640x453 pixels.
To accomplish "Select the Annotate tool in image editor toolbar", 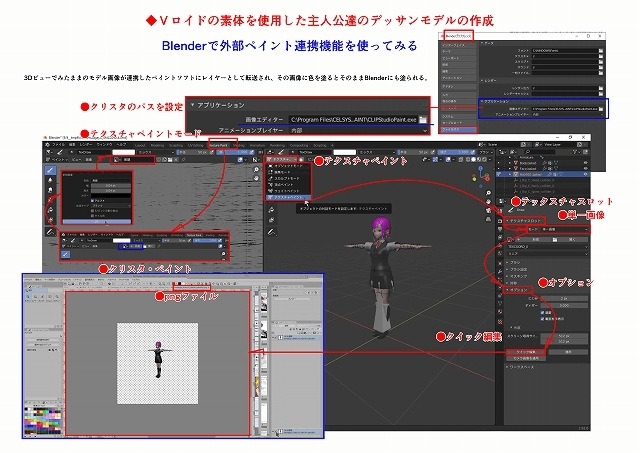I will tap(50, 232).
